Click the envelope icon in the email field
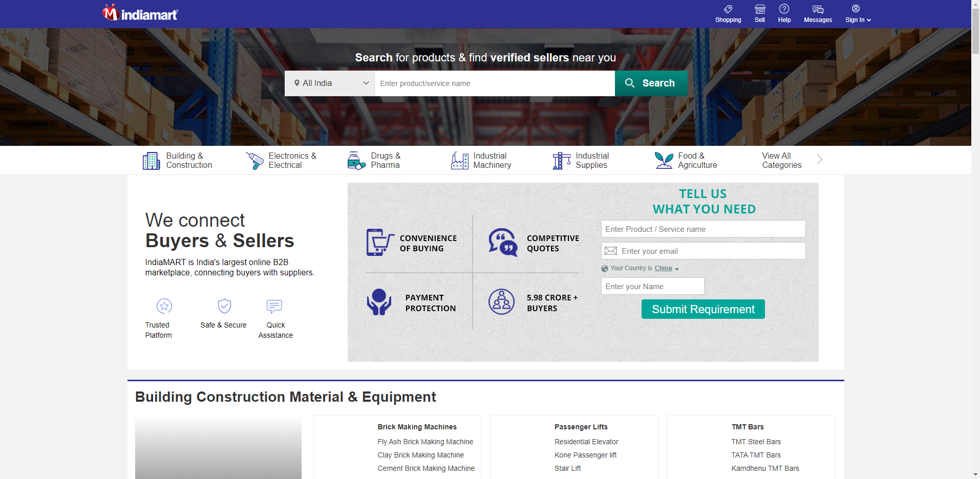Image resolution: width=980 pixels, height=479 pixels. point(611,251)
